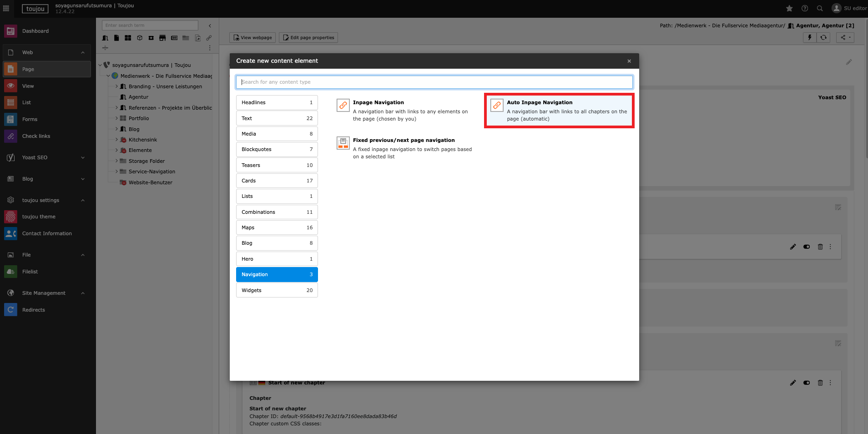
Task: Click the refresh page tree icon
Action: tap(823, 38)
